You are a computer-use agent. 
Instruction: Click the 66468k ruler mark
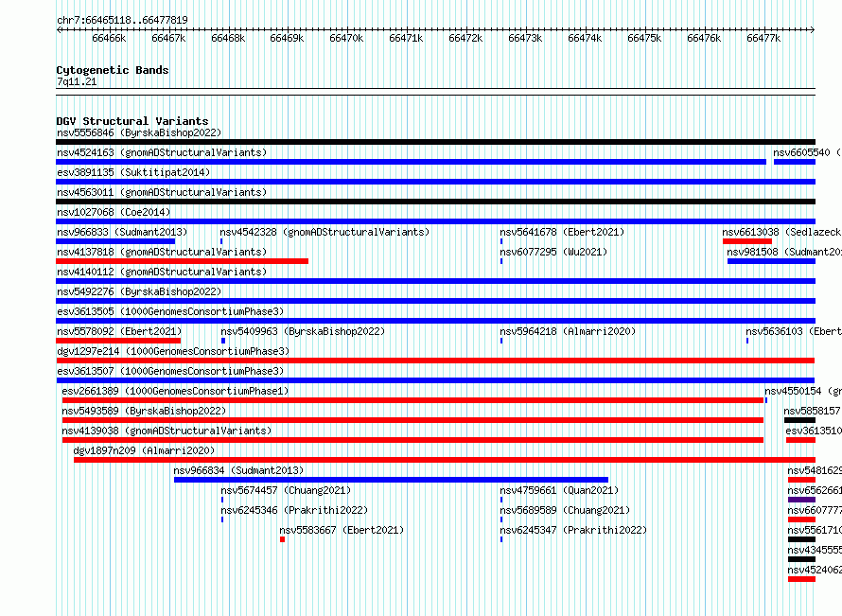228,38
